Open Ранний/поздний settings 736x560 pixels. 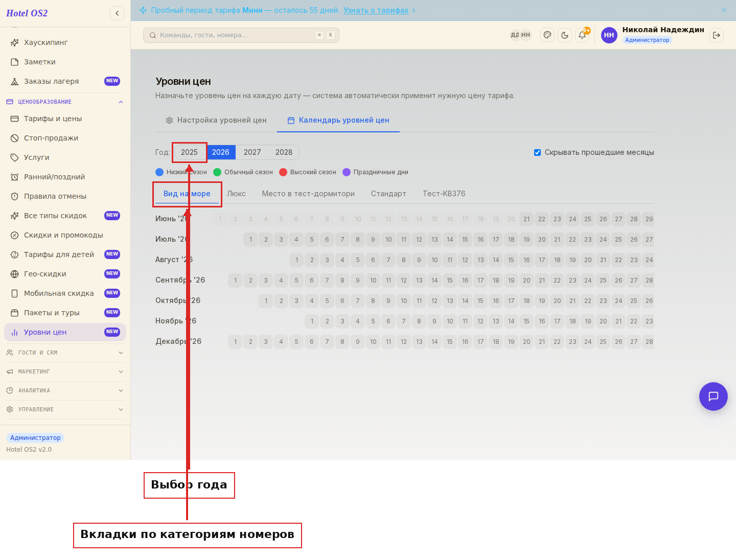pos(65,177)
